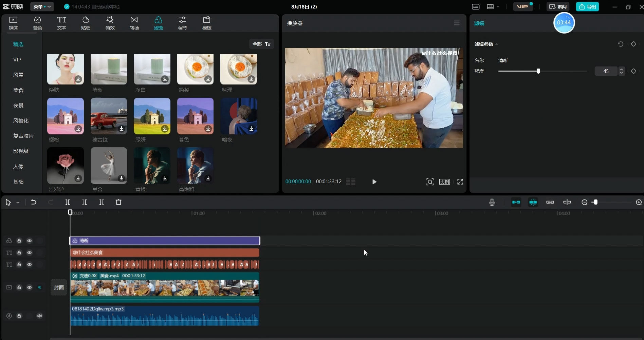Select the 德古拉 filter thumbnail
644x340 pixels.
pos(109,116)
